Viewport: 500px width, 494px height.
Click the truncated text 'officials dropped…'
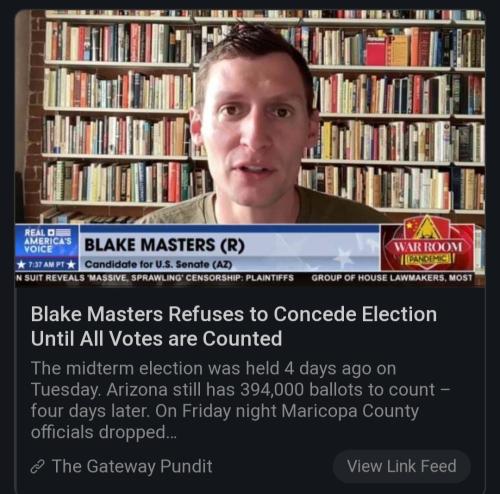point(104,432)
